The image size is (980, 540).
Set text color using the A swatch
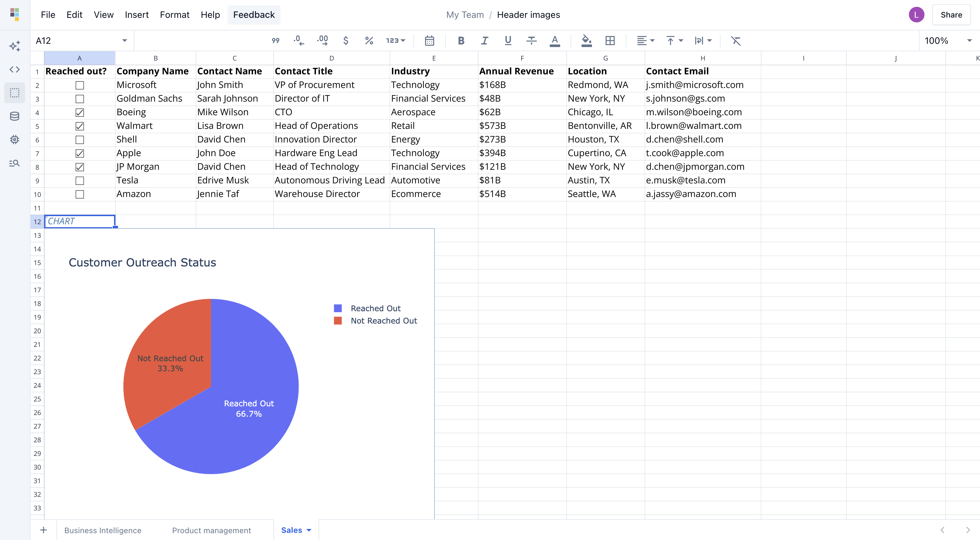click(x=555, y=40)
